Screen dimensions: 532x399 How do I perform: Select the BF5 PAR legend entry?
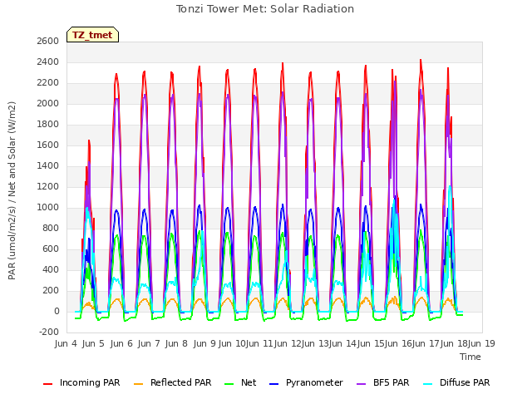383,382
